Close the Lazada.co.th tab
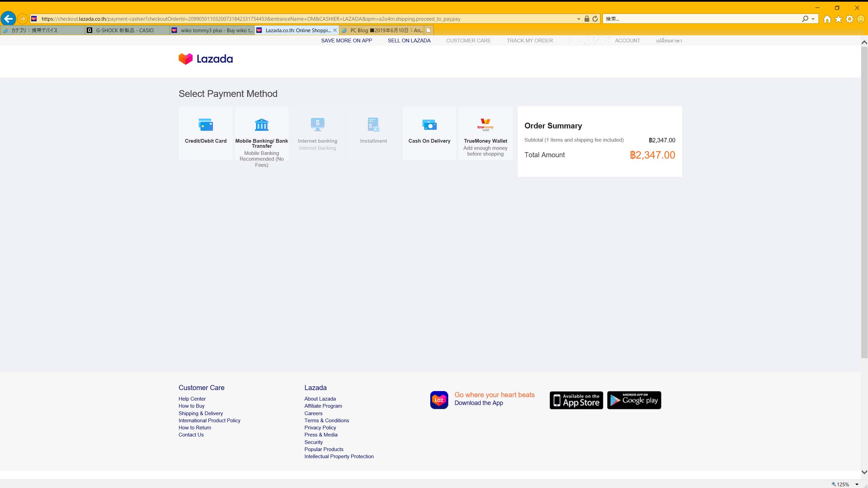This screenshot has width=868, height=488. (x=335, y=30)
